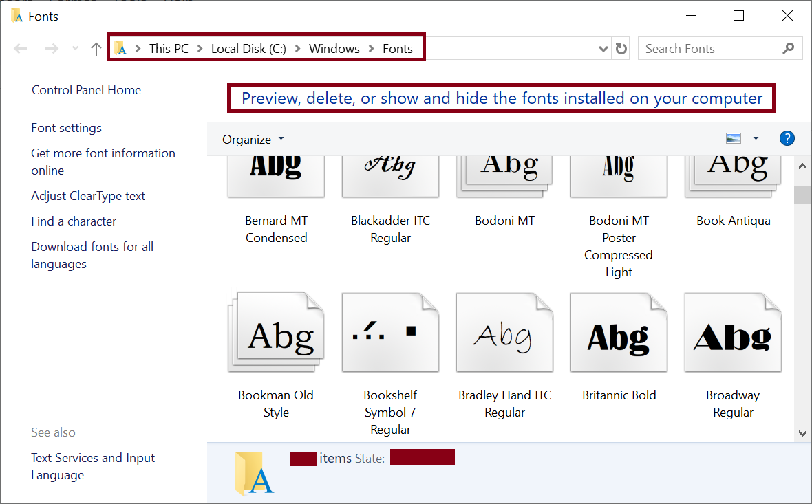The width and height of the screenshot is (812, 504).
Task: Click the back navigation arrow
Action: [20, 47]
